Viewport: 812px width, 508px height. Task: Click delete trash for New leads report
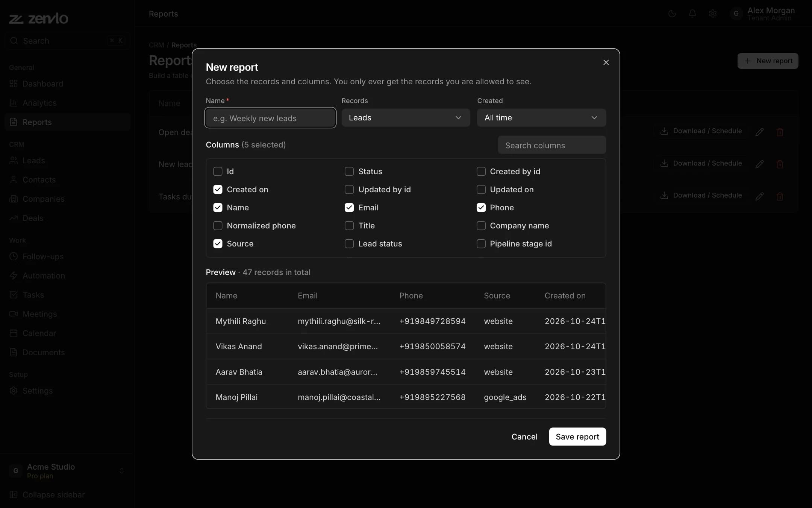(780, 164)
